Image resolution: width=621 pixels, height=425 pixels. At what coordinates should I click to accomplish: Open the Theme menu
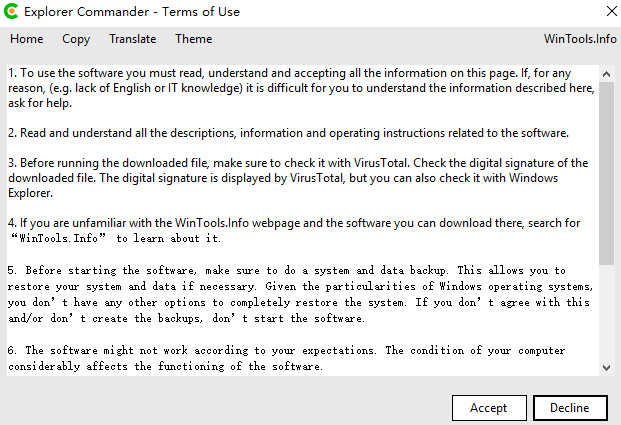coord(194,39)
